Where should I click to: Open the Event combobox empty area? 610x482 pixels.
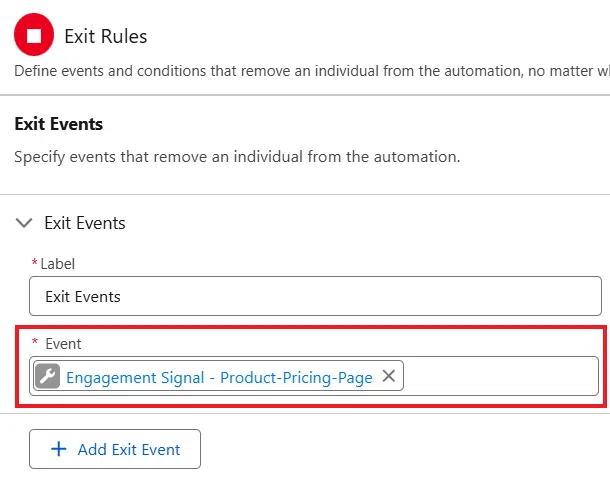[x=500, y=376]
